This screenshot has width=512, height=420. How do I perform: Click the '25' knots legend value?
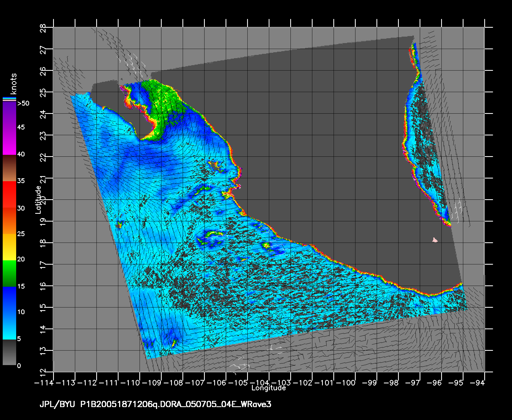[x=21, y=234]
